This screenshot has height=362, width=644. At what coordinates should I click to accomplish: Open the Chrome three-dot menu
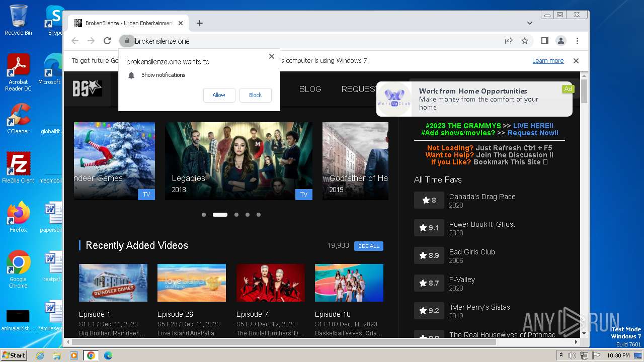pos(577,41)
